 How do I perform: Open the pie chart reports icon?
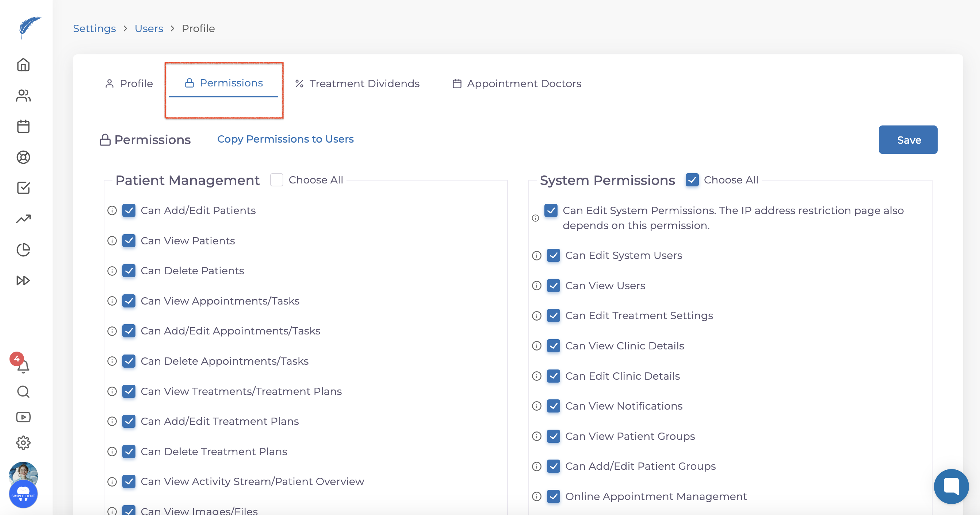[x=23, y=250]
